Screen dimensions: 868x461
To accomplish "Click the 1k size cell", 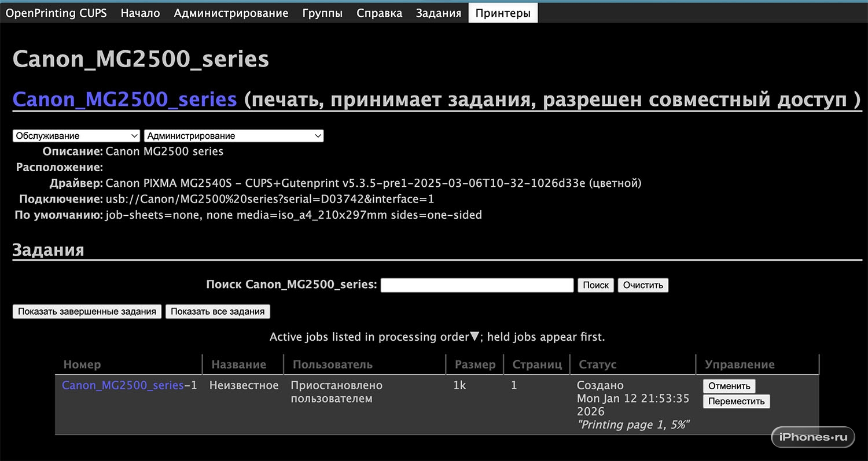I will click(459, 385).
